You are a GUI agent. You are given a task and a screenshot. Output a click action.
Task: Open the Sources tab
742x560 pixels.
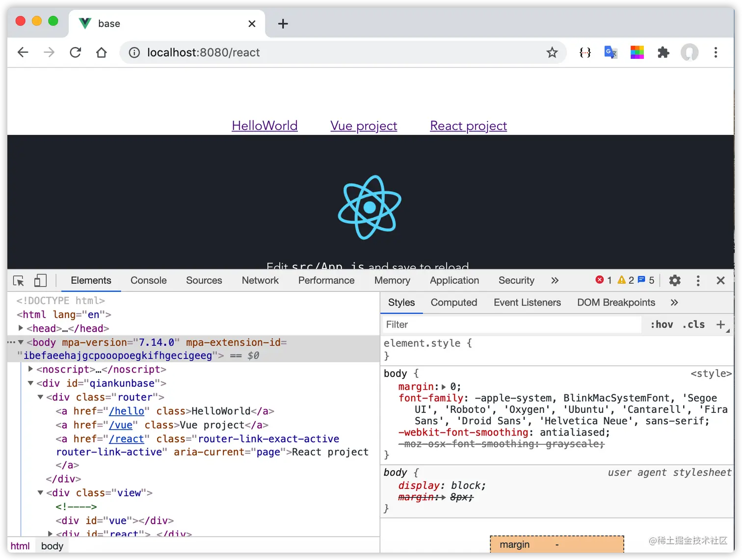point(204,280)
